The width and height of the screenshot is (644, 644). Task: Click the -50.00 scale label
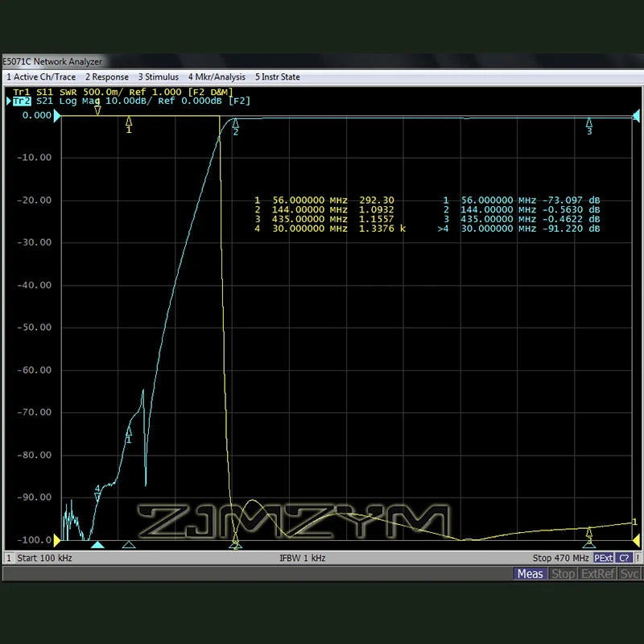coord(34,328)
